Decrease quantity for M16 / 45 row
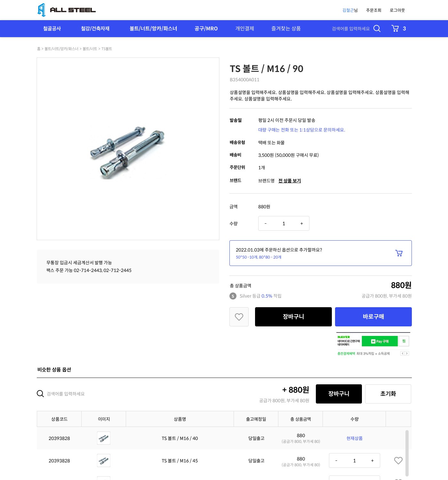Screen dimensions: 448x480 pos(336,460)
